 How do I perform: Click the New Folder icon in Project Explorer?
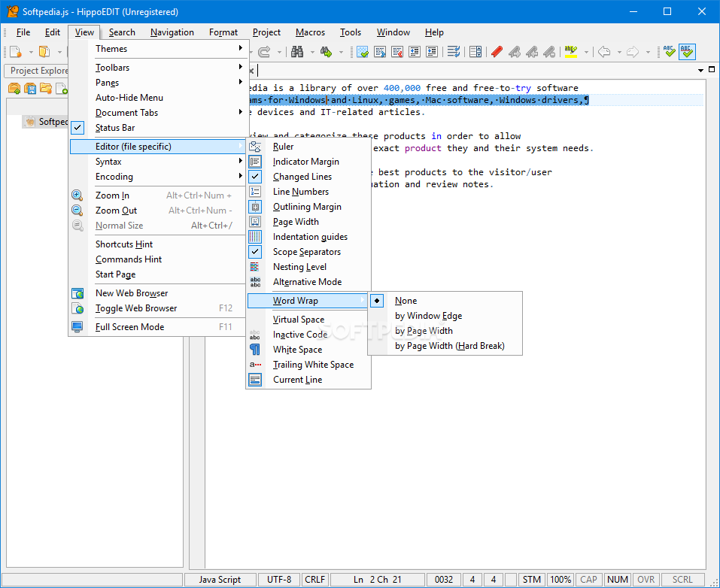pos(45,88)
